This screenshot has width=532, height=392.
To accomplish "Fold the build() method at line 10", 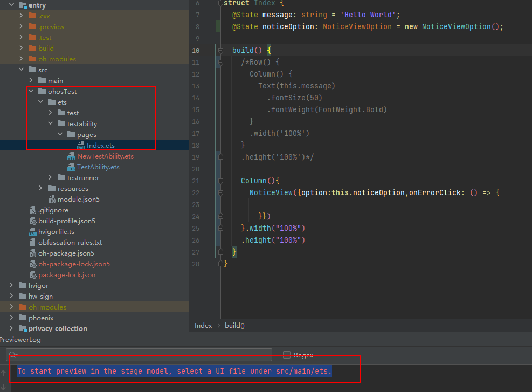I will 220,51.
